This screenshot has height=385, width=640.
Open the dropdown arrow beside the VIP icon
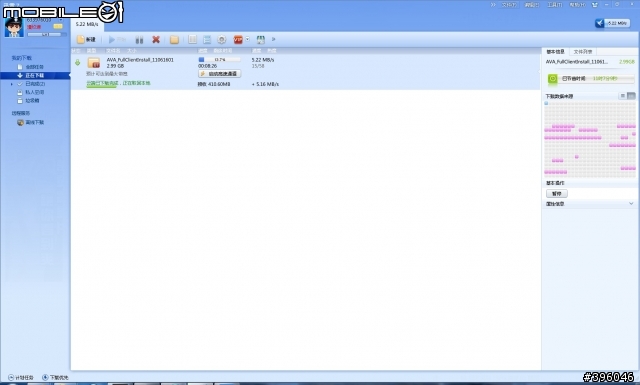coord(247,39)
